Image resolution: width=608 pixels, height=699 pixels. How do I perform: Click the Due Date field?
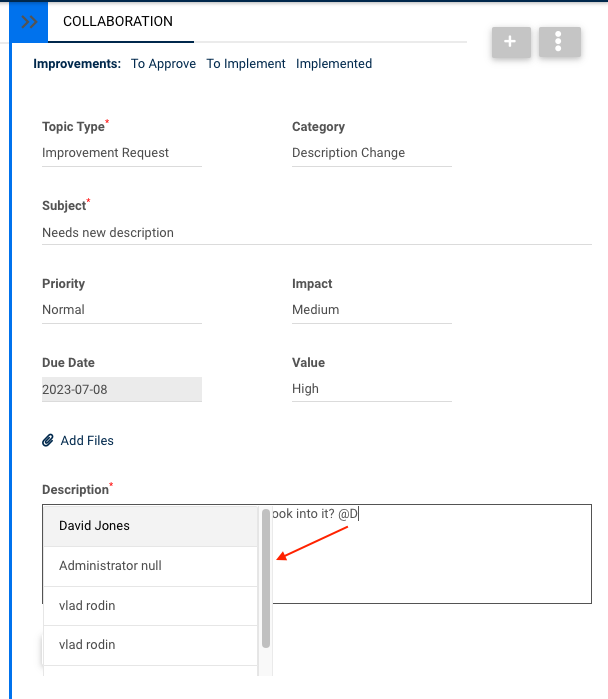click(x=121, y=389)
